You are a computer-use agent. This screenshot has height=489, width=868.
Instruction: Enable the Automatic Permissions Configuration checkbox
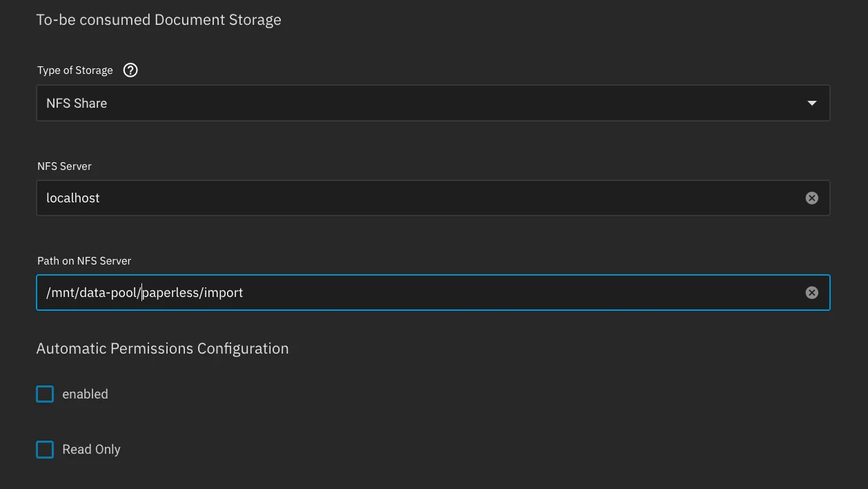(44, 394)
